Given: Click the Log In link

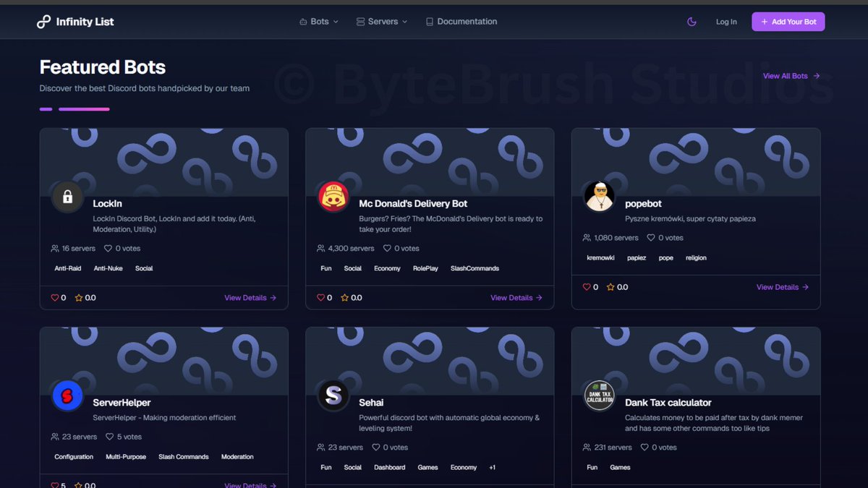Looking at the screenshot, I should pos(726,22).
